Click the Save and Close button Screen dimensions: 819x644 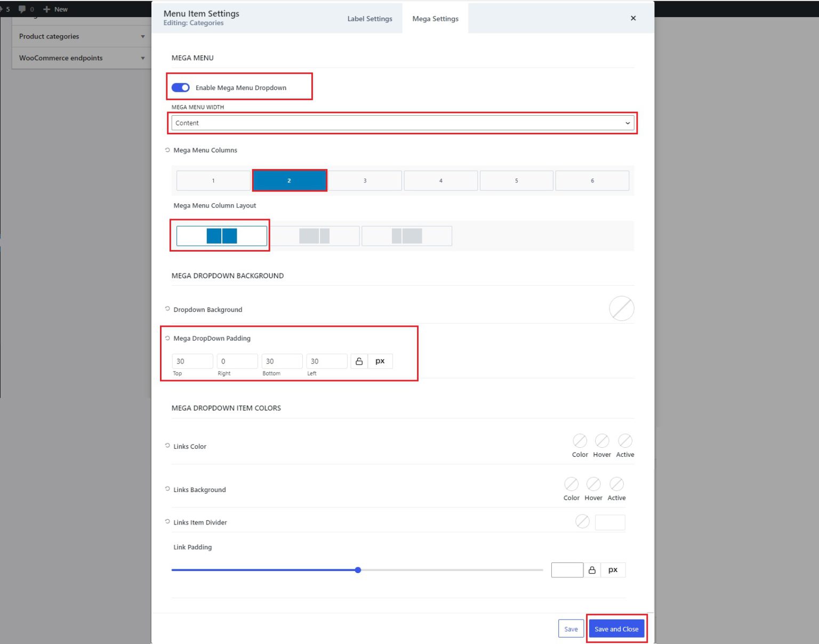(616, 629)
